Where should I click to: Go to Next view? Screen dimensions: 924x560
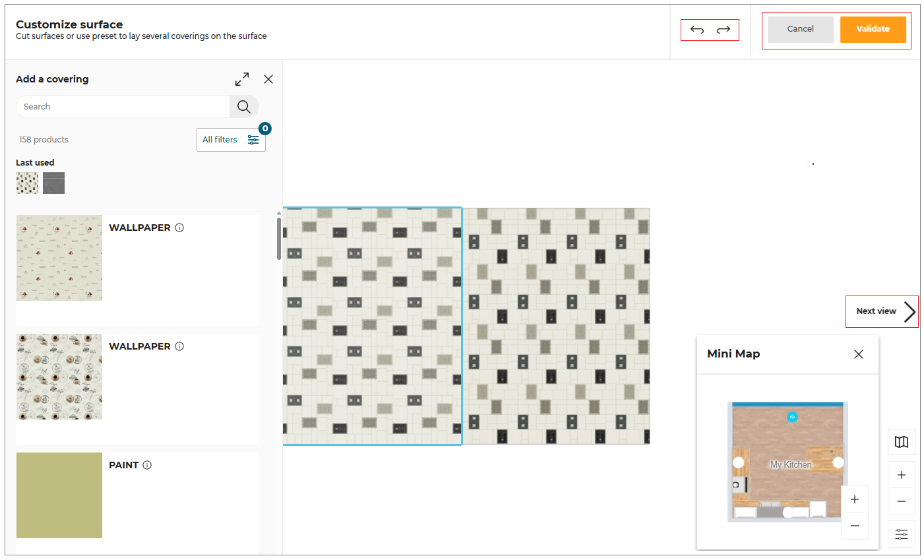click(882, 311)
